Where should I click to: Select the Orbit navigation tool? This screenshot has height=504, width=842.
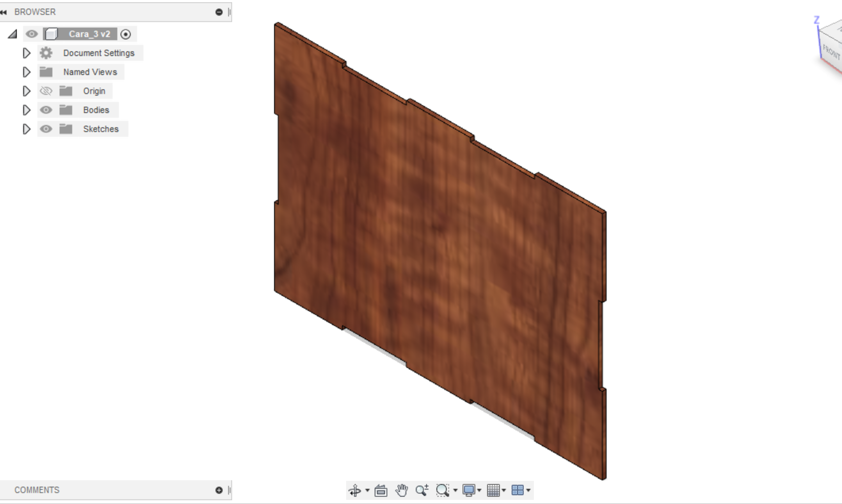click(355, 490)
